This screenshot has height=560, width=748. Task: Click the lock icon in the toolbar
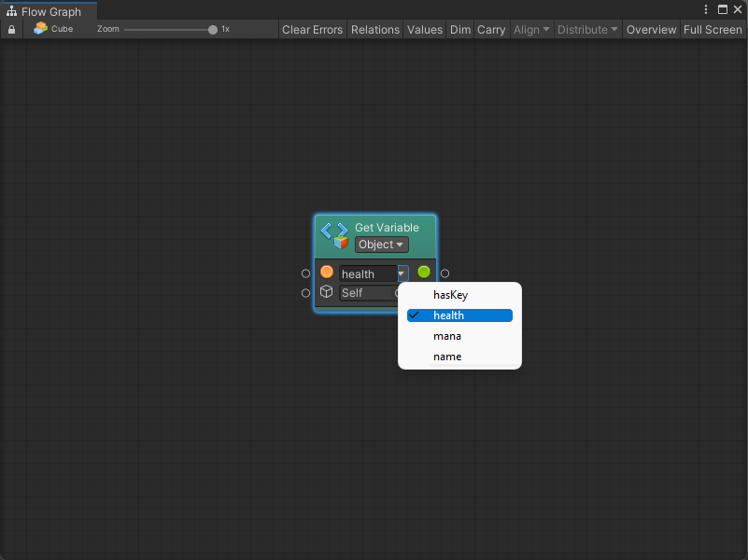coord(11,30)
